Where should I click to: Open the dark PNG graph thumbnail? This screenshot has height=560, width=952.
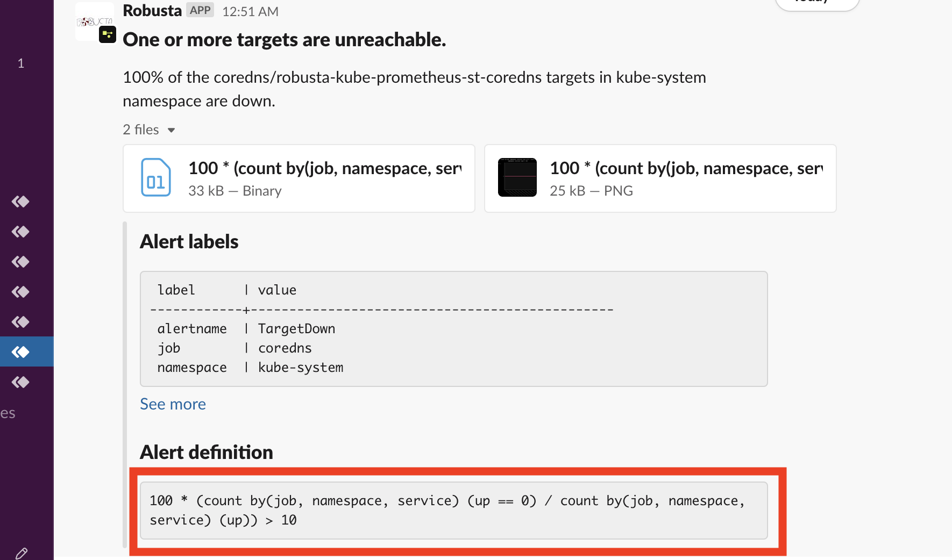517,177
